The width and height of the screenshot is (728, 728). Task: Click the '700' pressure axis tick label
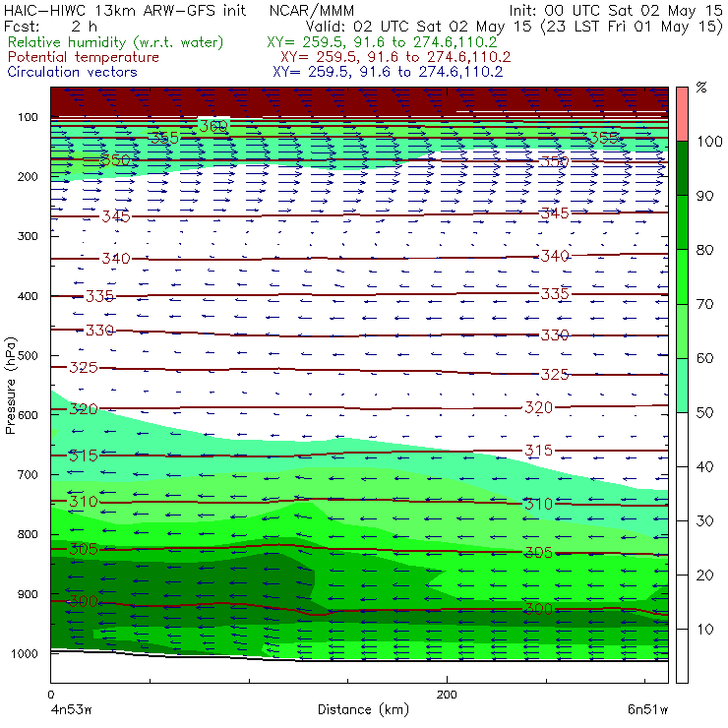28,474
